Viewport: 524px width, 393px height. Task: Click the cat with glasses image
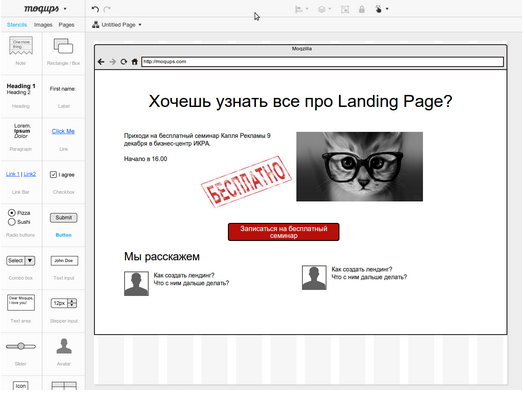pos(360,167)
